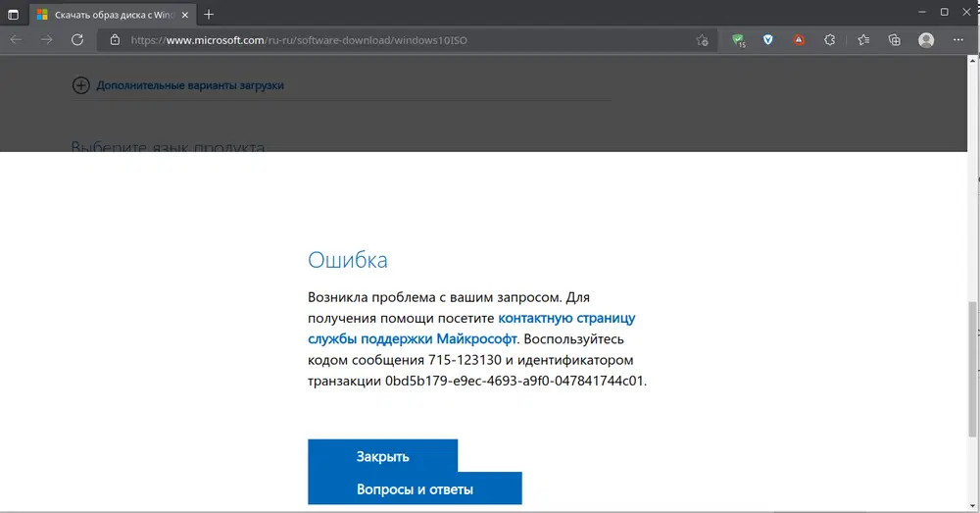Click the microsoft.com address bar
Image resolution: width=980 pixels, height=513 pixels.
click(x=407, y=40)
